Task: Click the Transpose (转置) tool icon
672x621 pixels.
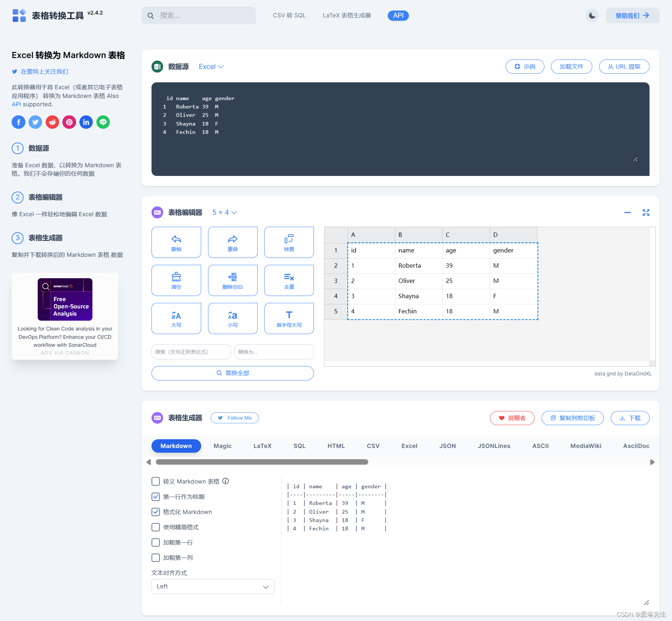Action: 289,239
